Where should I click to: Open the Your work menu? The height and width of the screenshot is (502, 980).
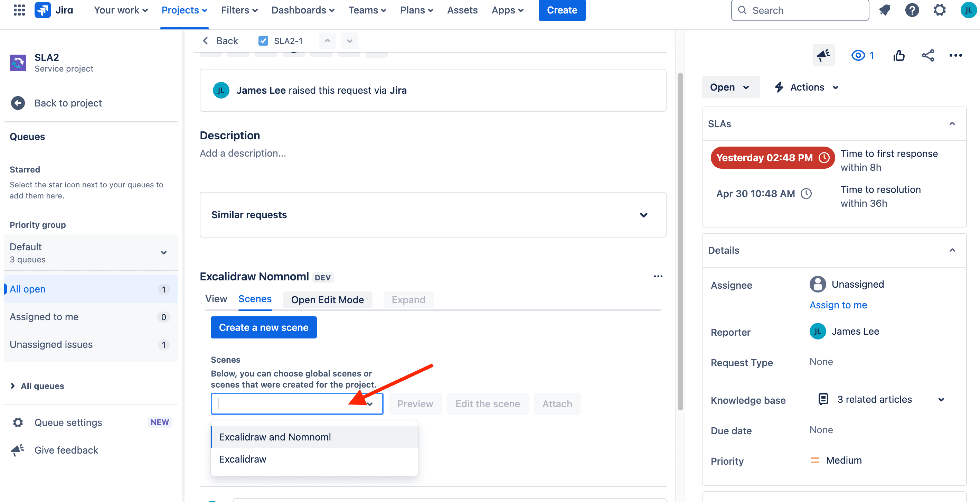pyautogui.click(x=121, y=10)
